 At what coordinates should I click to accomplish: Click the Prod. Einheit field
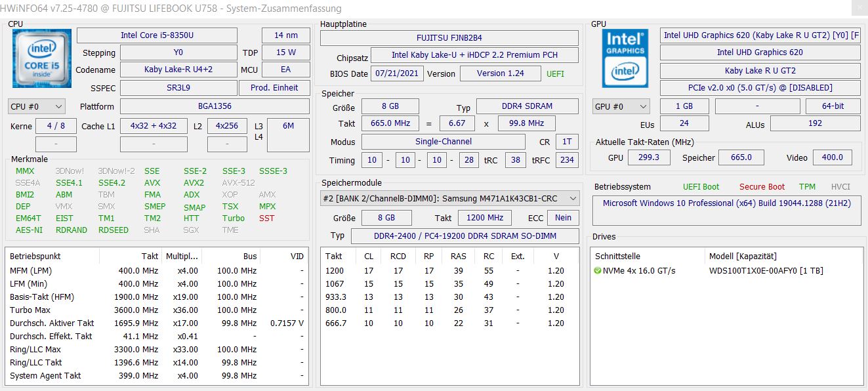(x=274, y=88)
